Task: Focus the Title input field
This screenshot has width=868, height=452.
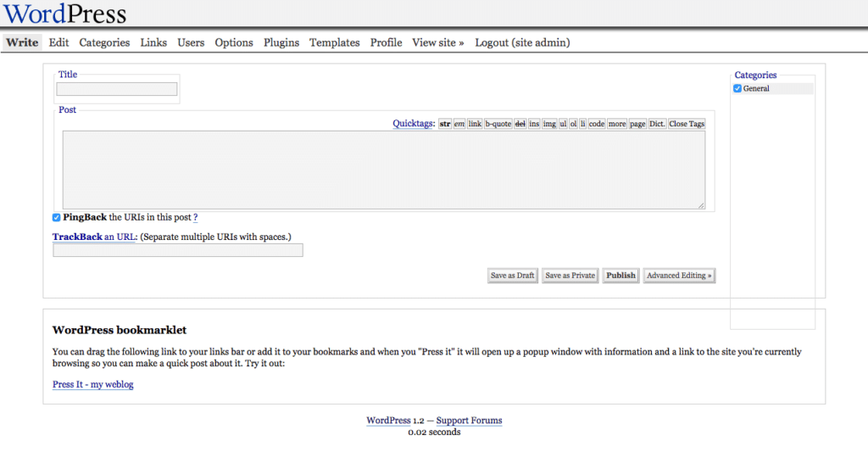Action: point(117,89)
